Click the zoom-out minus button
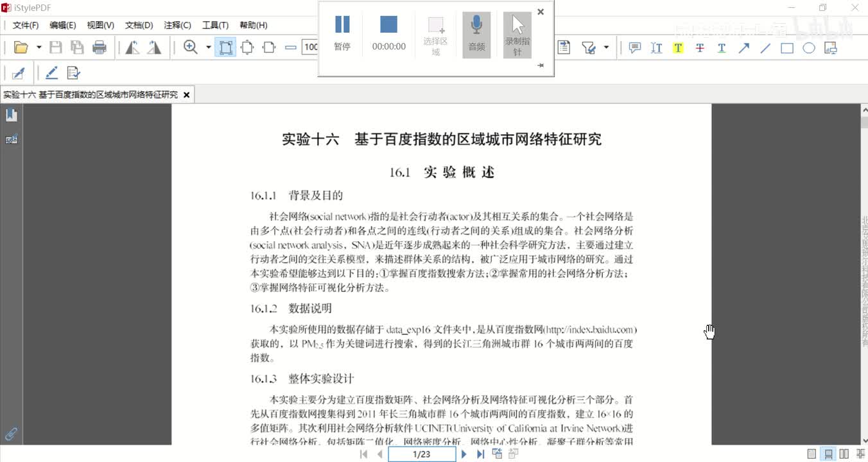 [x=291, y=47]
